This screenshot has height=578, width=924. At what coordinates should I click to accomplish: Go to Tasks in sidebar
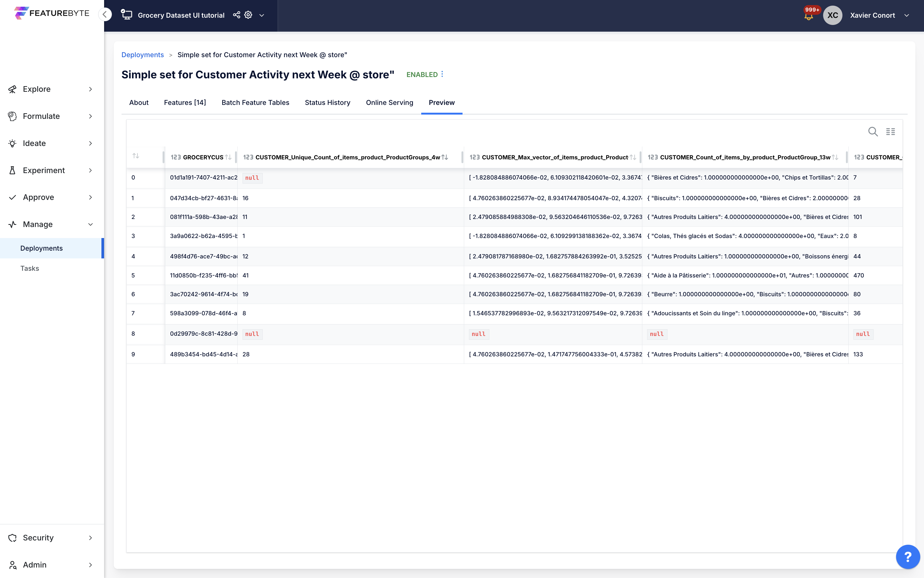tap(30, 268)
